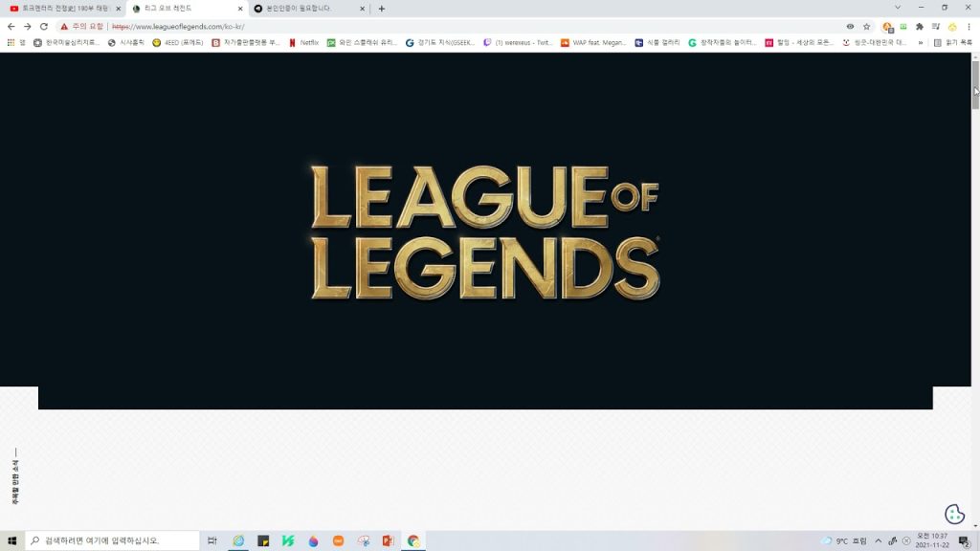Open the Chrome extensions puzzle icon
Image resolution: width=980 pixels, height=551 pixels.
[x=920, y=27]
